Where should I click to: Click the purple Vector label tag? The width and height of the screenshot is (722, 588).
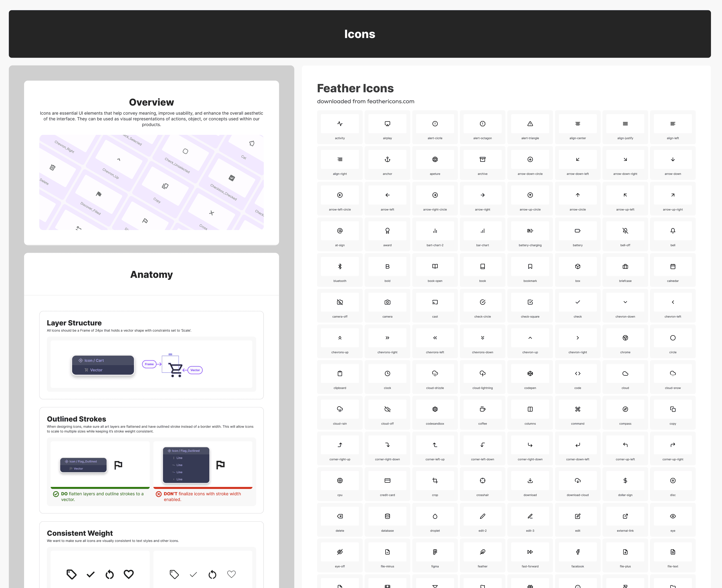[x=195, y=370]
